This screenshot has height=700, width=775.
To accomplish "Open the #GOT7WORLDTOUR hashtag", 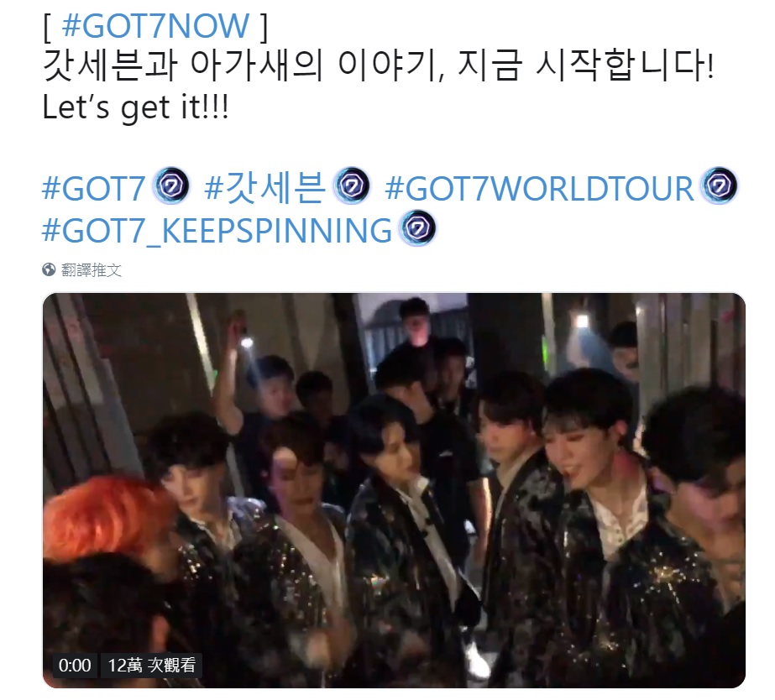I will 540,188.
